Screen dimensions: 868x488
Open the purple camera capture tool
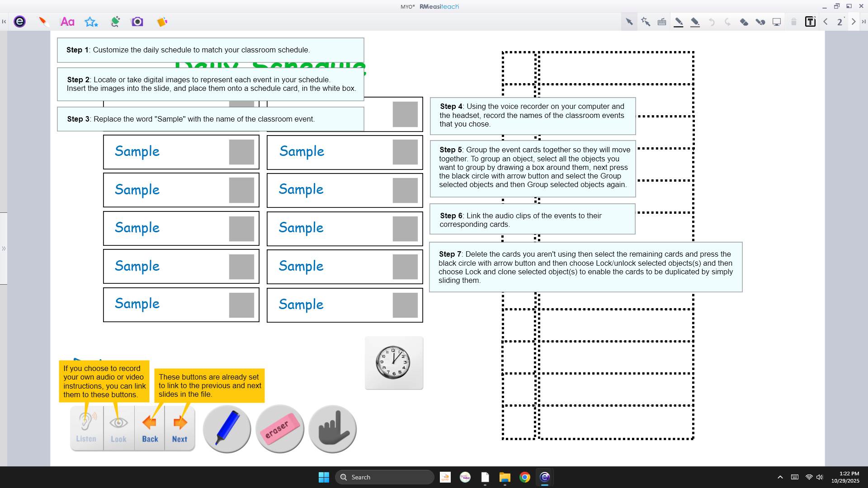click(x=137, y=21)
